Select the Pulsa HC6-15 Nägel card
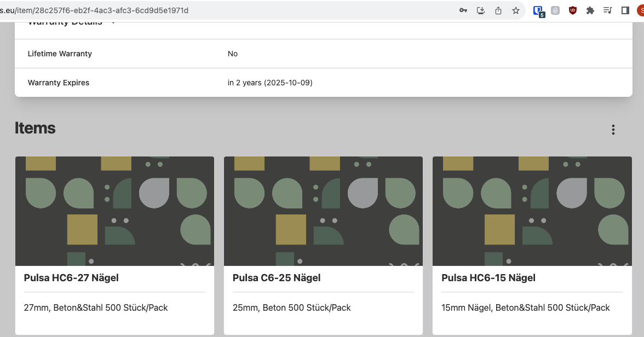This screenshot has height=337, width=644. click(x=532, y=245)
